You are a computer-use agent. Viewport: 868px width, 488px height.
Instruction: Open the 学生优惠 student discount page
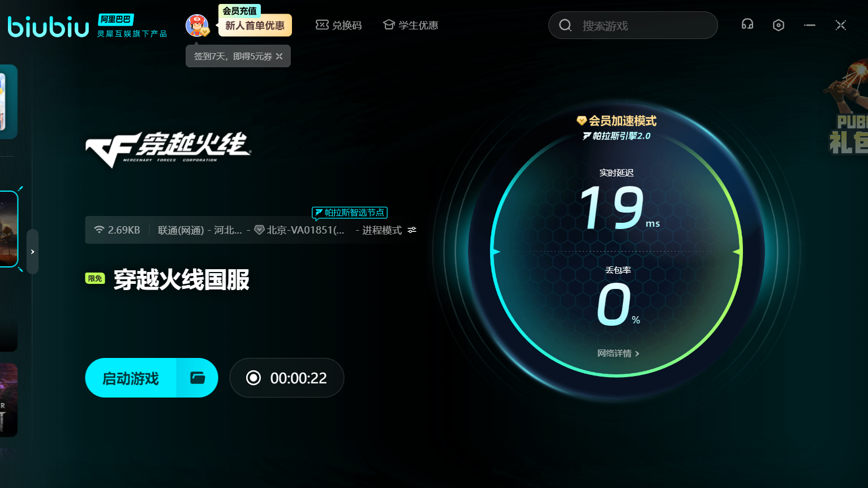point(411,25)
